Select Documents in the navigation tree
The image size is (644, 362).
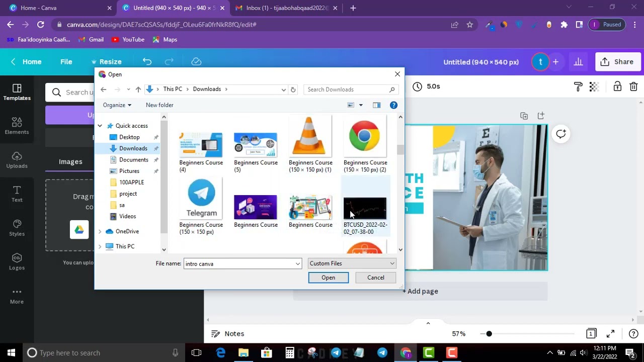pyautogui.click(x=134, y=160)
